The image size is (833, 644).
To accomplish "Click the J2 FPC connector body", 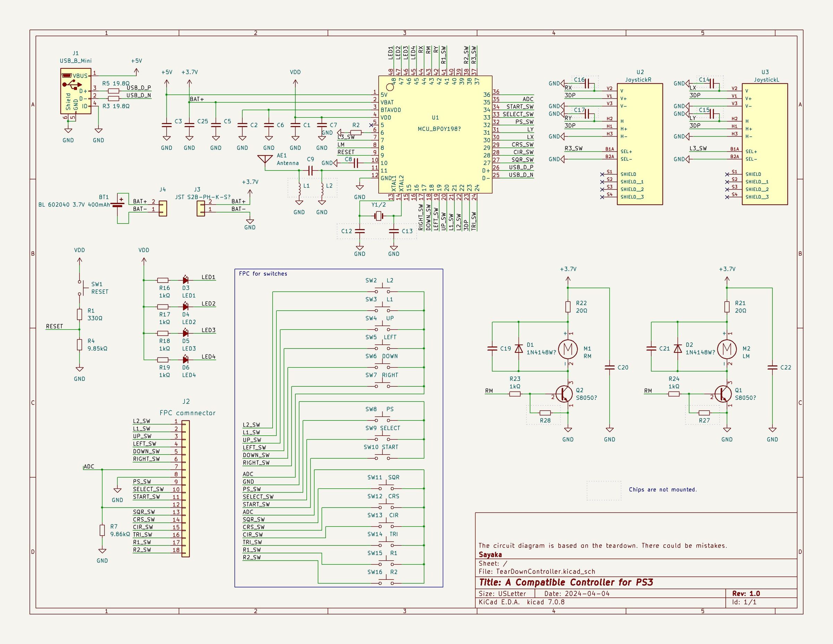I will [x=185, y=489].
